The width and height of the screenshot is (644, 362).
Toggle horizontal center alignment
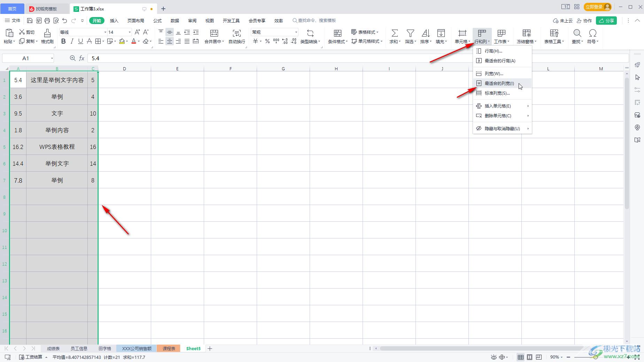click(170, 41)
